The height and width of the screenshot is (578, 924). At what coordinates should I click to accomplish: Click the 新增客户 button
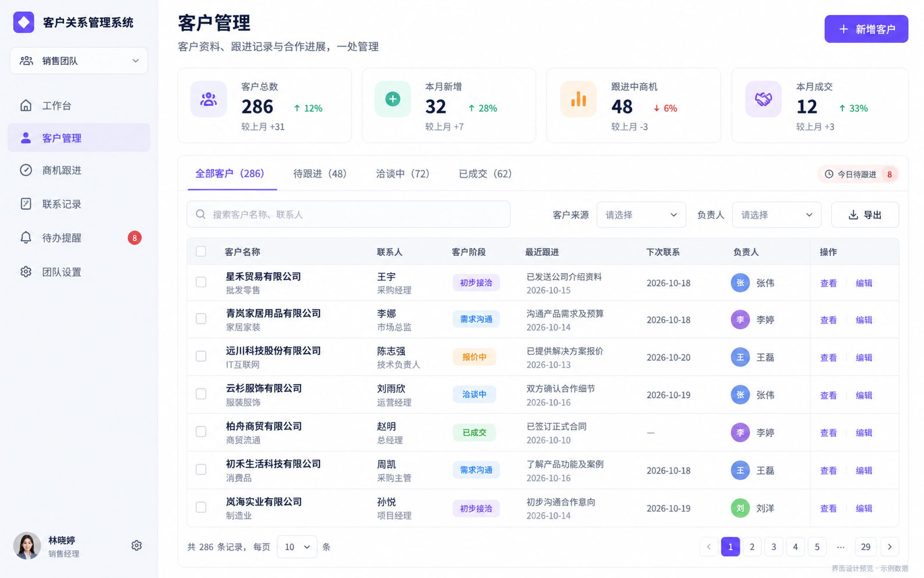coord(866,29)
